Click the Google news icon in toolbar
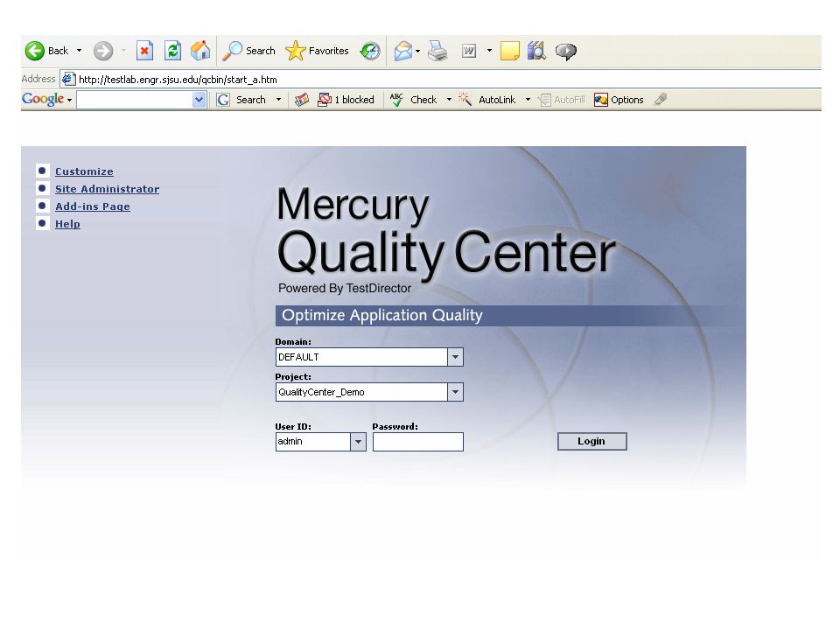The height and width of the screenshot is (630, 840). coord(302,100)
